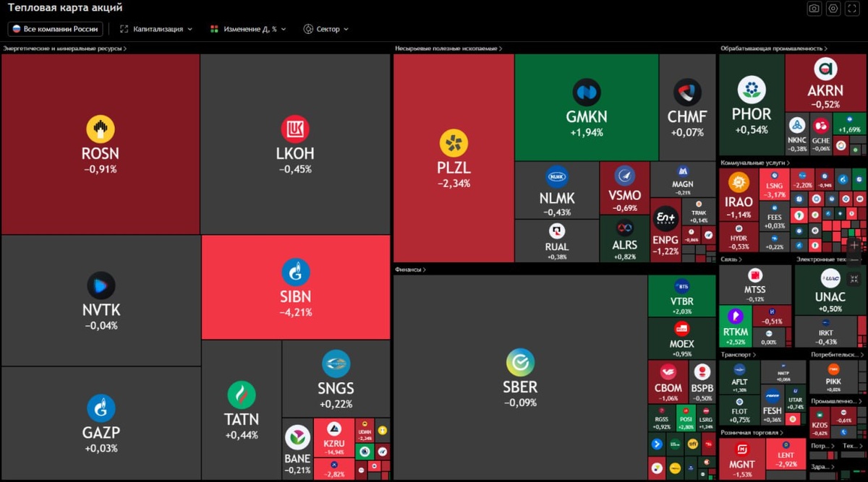Click the RTKM Rostelecom logo
This screenshot has height=482, width=868.
tap(735, 316)
